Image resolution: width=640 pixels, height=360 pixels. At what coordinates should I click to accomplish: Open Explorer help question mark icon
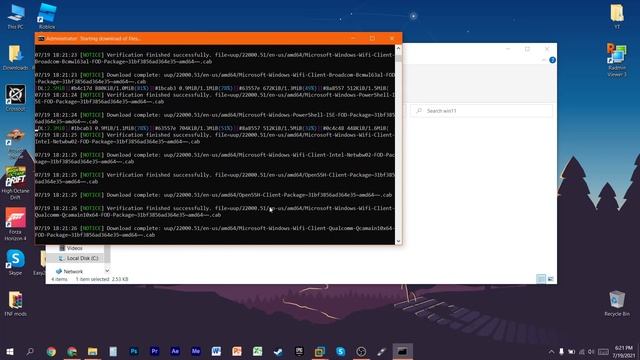click(x=552, y=60)
